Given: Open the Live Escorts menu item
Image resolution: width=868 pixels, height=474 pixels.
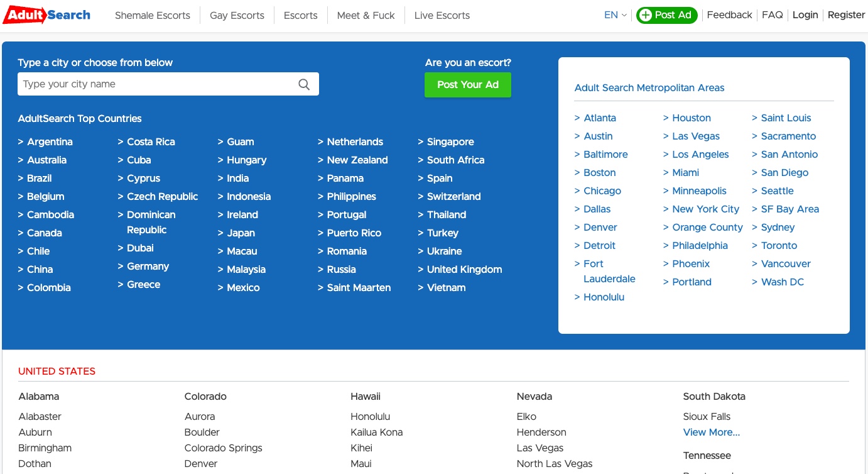Looking at the screenshot, I should [x=442, y=15].
